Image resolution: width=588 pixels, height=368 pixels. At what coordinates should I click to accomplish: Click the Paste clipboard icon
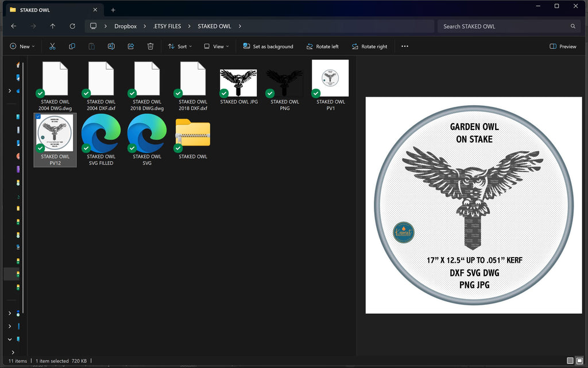(91, 46)
